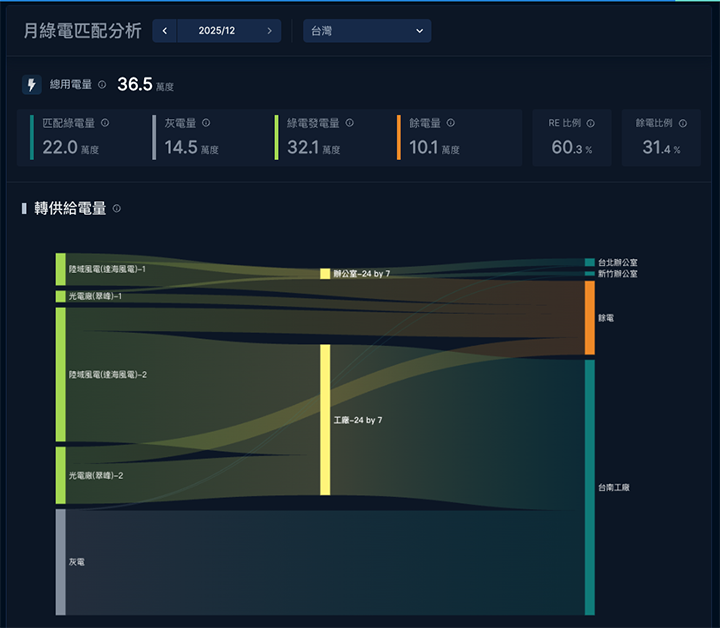Image resolution: width=720 pixels, height=628 pixels.
Task: Show the RE 比例 info icon details
Action: [591, 123]
